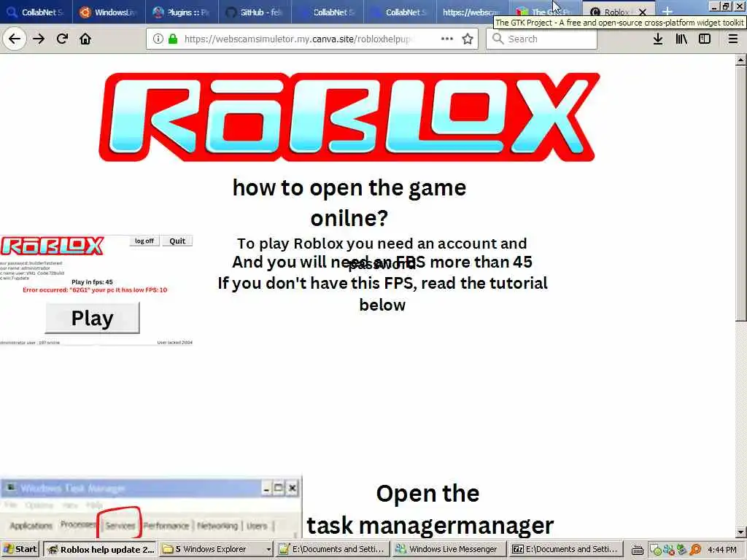Screen dimensions: 747x560
Task: Open the Firefox hamburger menu
Action: click(x=732, y=39)
